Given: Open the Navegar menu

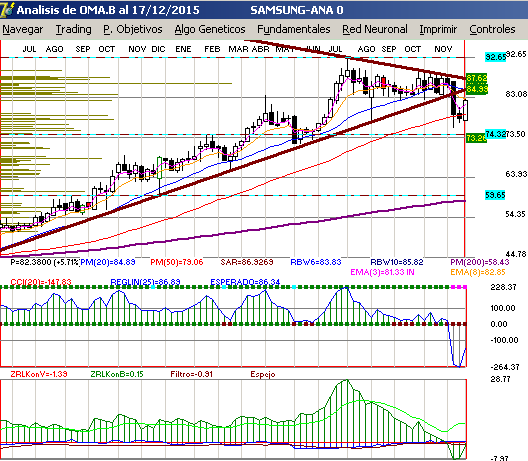Looking at the screenshot, I should coord(23,30).
